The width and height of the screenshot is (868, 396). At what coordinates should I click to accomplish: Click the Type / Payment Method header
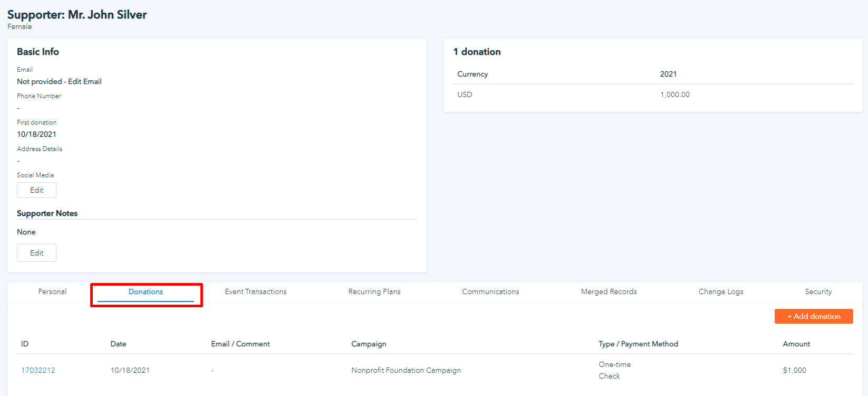[x=638, y=344]
